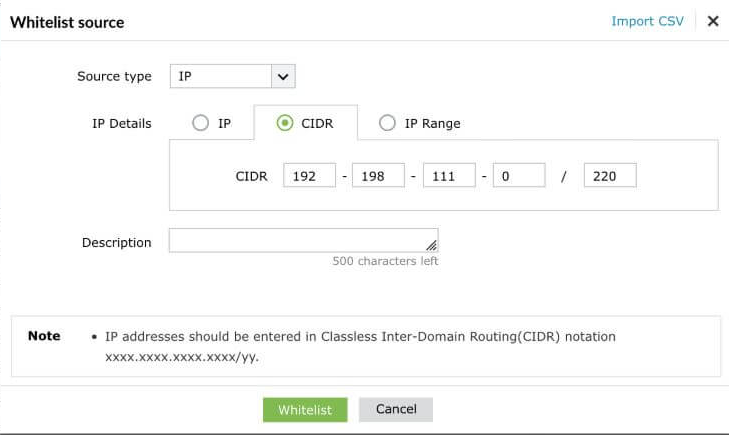Click the second CIDR octet field 198
Image resolution: width=729 pixels, height=435 pixels.
[379, 176]
